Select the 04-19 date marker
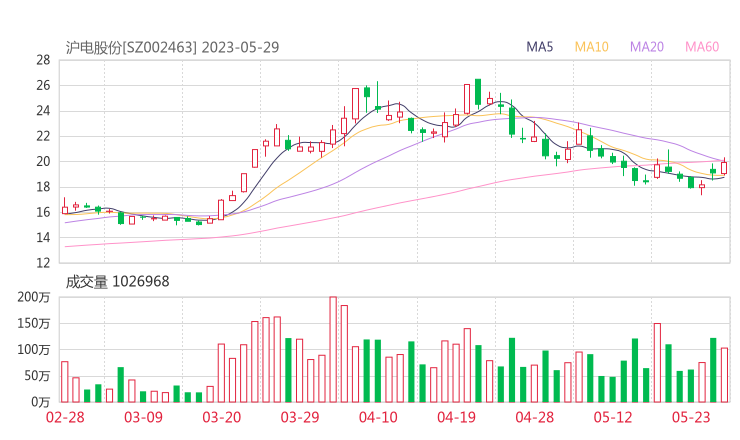 coord(456,417)
